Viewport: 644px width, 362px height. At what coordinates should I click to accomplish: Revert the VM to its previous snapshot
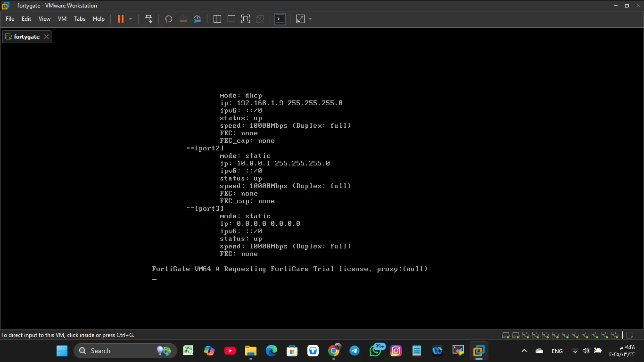183,19
